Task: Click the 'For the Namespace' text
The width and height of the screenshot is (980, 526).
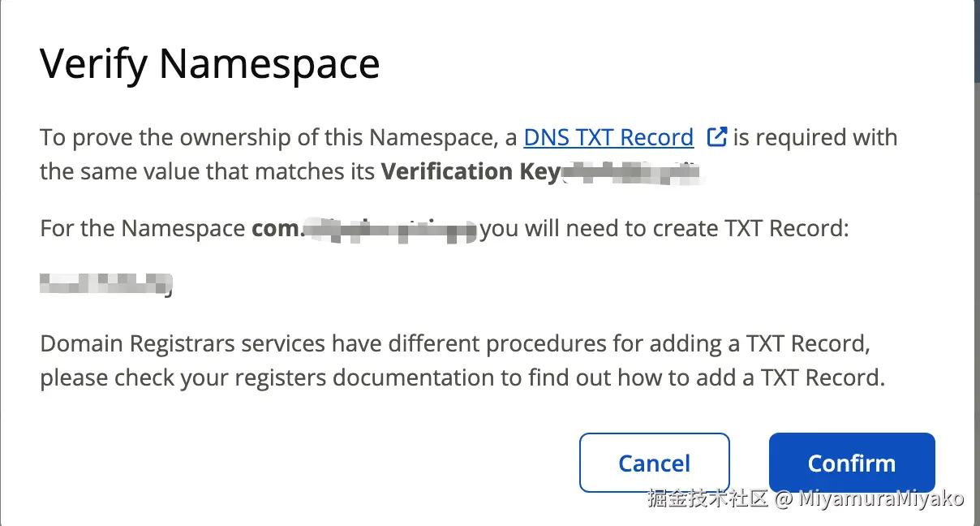Action: [144, 229]
